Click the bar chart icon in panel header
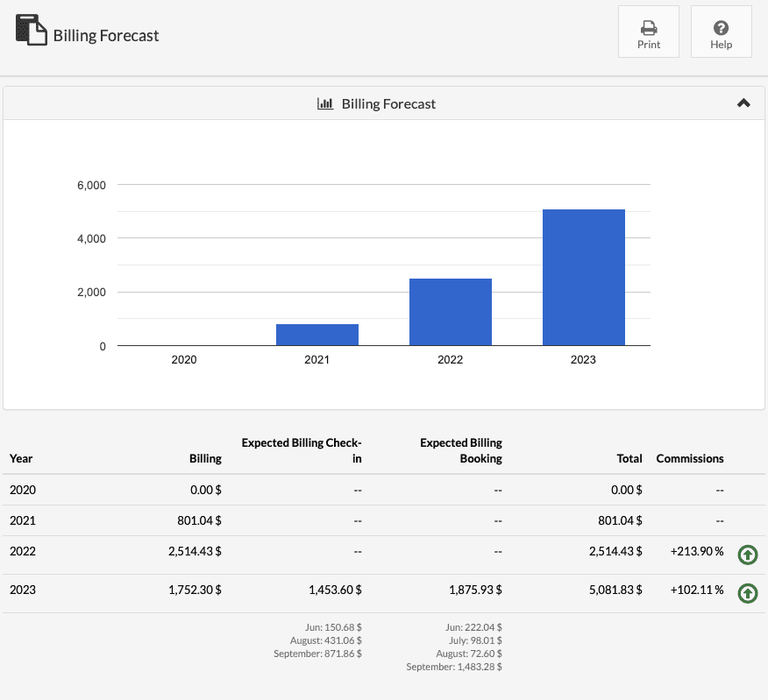Screen dimensions: 768x700 [x=325, y=103]
